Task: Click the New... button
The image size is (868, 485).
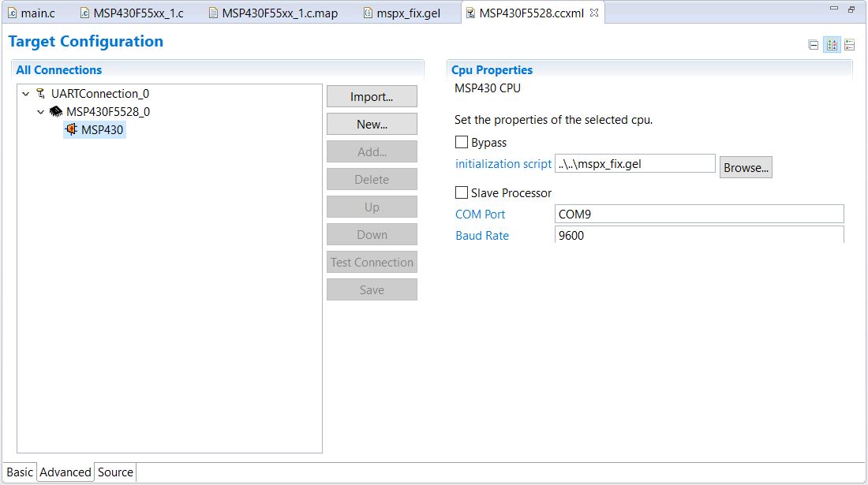Action: coord(372,124)
